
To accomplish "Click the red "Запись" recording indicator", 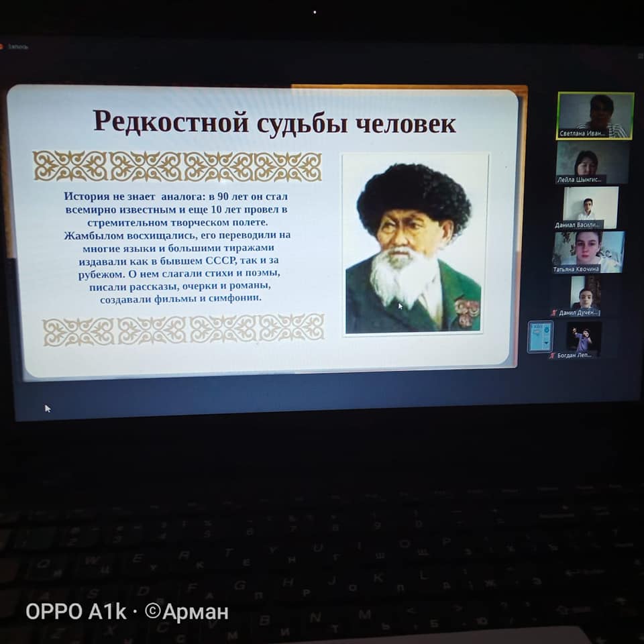I will (13, 47).
